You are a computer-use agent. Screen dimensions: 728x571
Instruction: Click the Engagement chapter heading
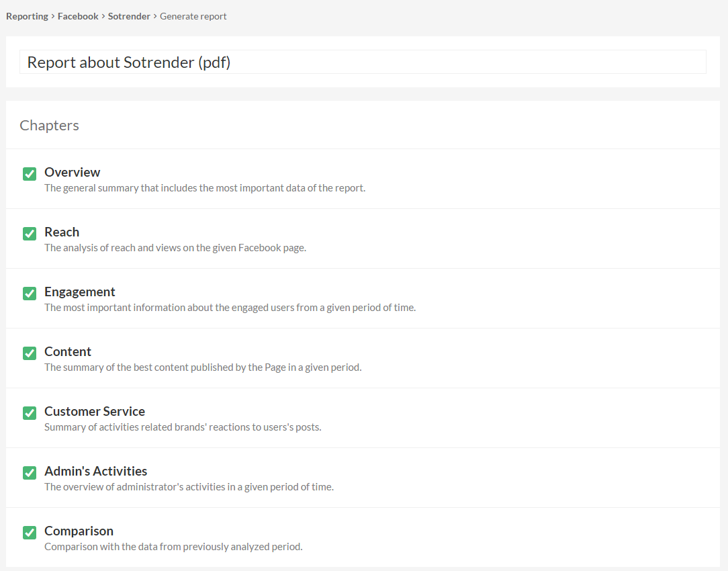click(79, 292)
